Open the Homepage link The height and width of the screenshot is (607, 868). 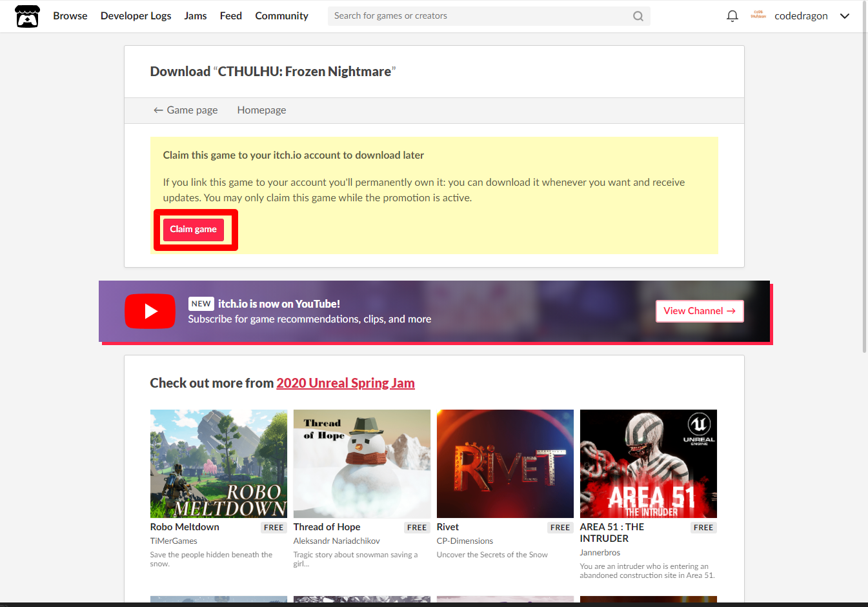(261, 110)
